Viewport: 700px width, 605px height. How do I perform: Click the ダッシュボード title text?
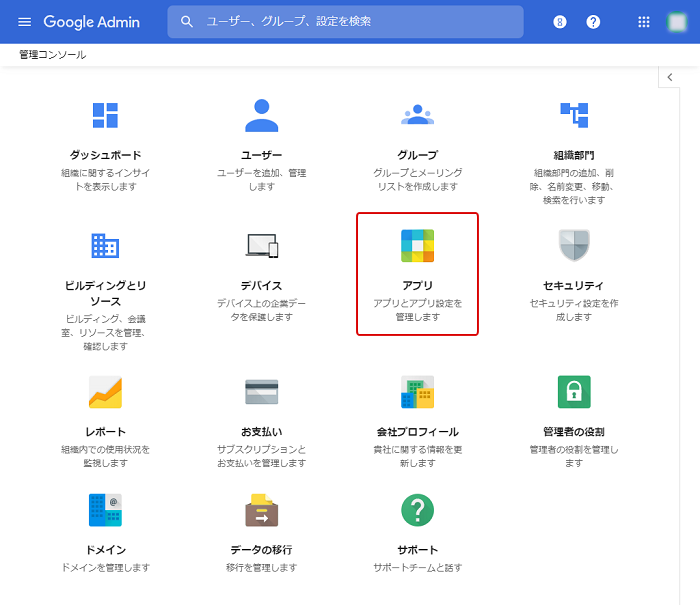[x=105, y=155]
